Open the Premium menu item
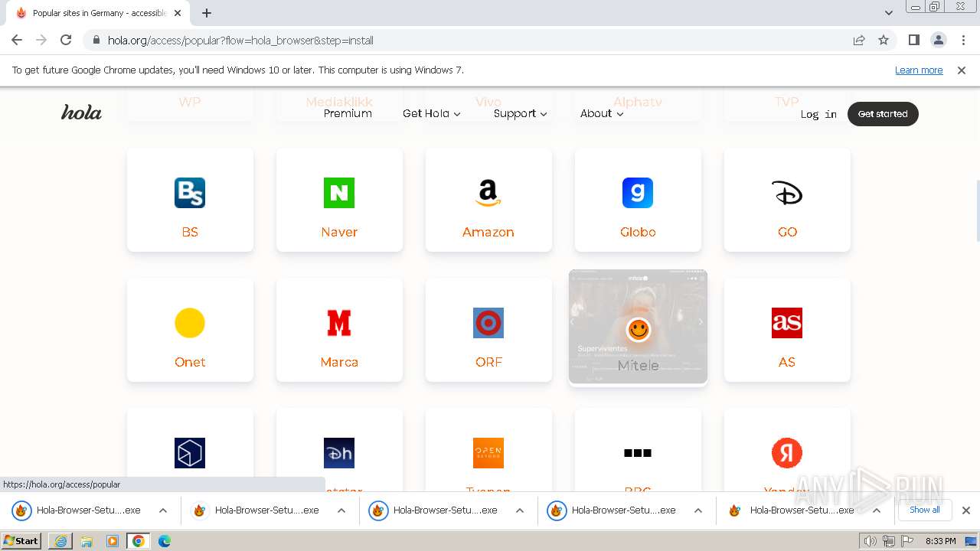 [348, 113]
